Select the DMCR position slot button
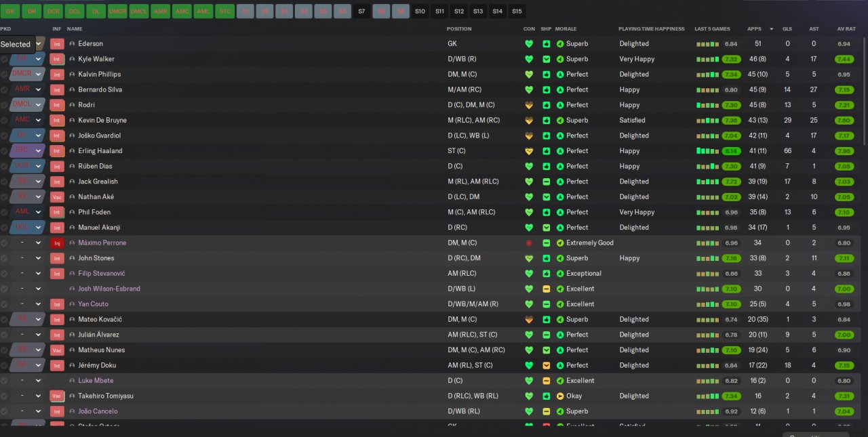 point(117,12)
